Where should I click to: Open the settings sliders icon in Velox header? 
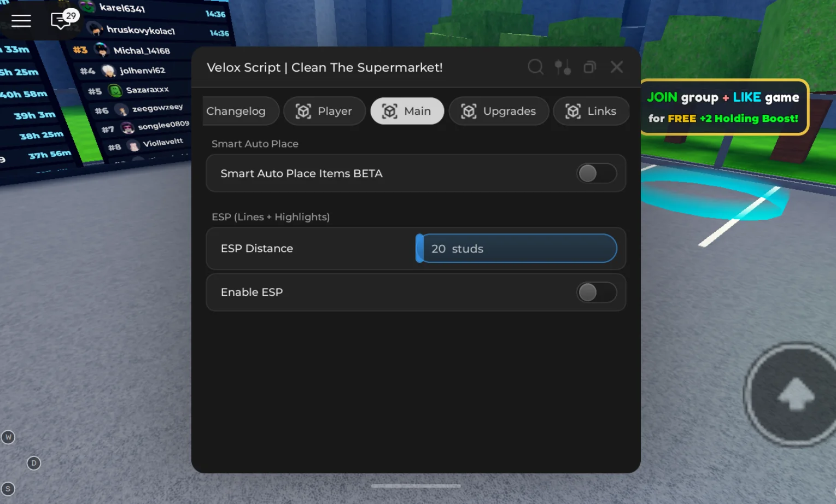[x=563, y=67]
